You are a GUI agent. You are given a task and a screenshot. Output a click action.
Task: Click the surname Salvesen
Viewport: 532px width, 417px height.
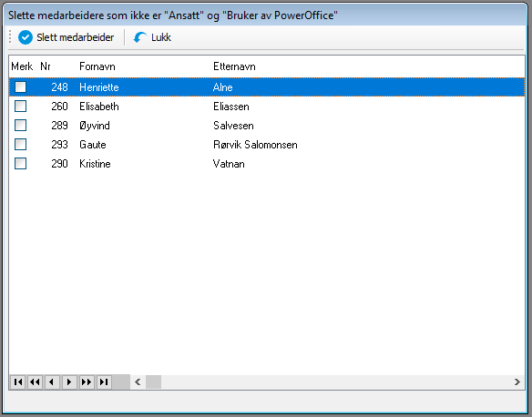coord(233,126)
